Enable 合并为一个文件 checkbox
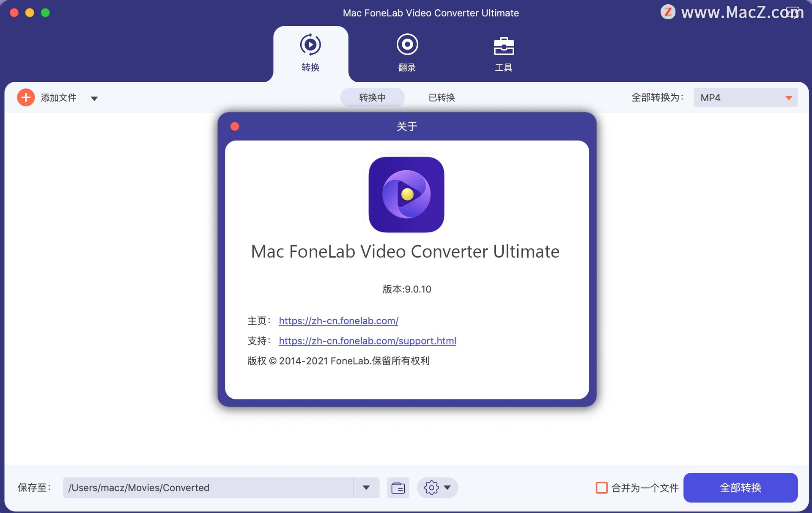This screenshot has width=812, height=513. pos(601,488)
